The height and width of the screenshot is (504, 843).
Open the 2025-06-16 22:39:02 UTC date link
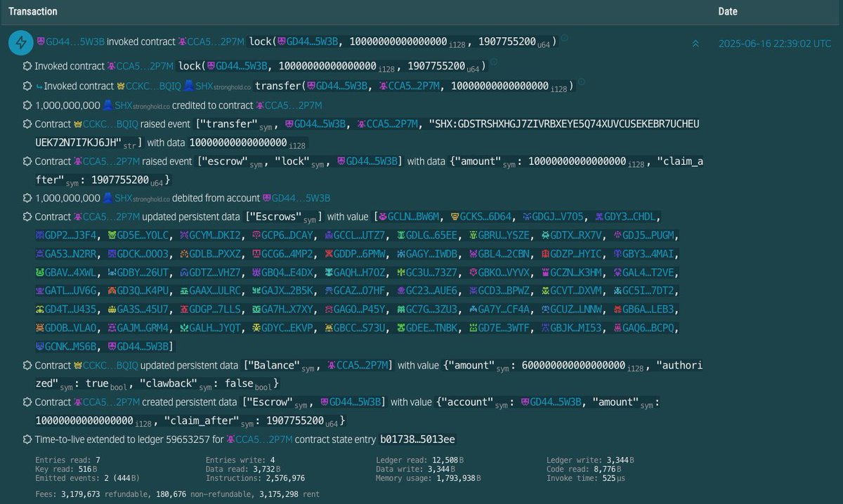click(775, 44)
